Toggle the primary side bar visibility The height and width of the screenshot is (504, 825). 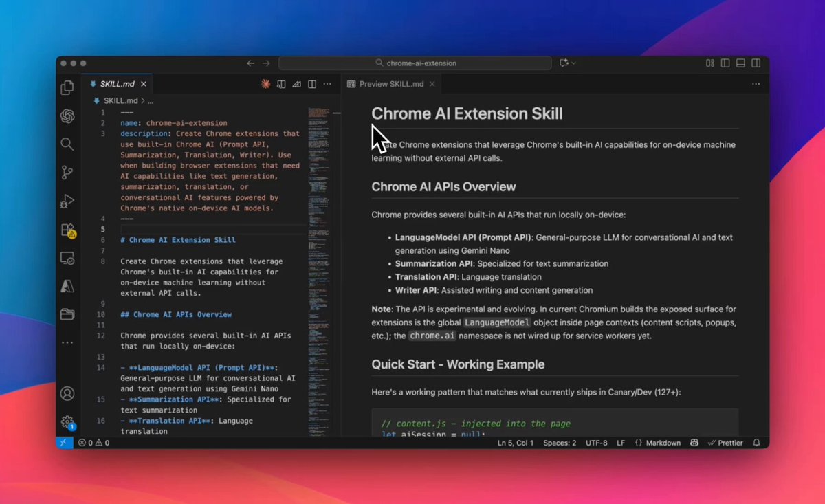coord(725,63)
